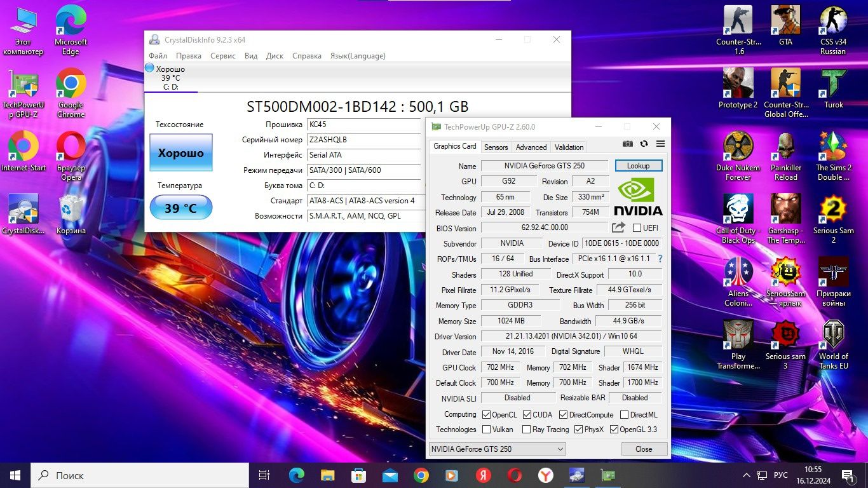Image resolution: width=868 pixels, height=488 pixels.
Task: Open the Counter-Strike 1.6 desktop shortcut
Action: tap(739, 30)
